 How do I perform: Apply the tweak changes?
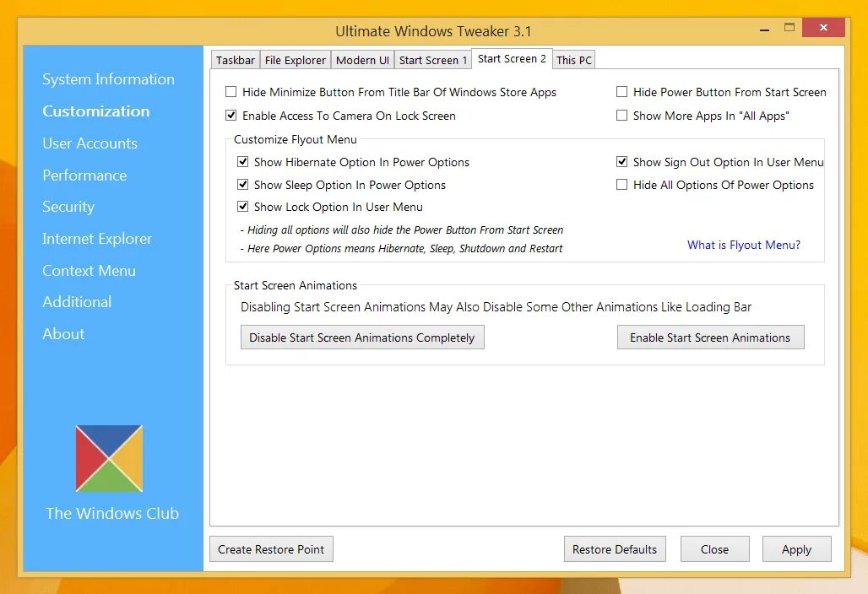(x=796, y=549)
